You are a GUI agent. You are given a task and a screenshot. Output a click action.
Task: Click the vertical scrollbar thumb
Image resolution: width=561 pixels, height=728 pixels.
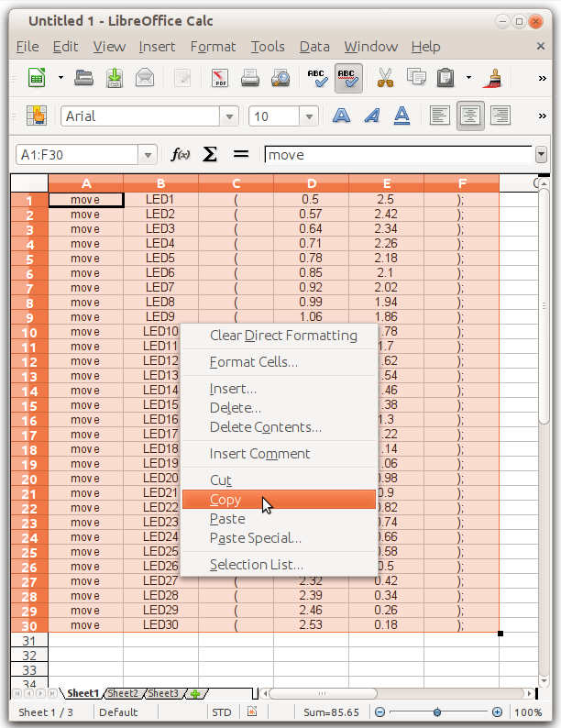(x=544, y=305)
